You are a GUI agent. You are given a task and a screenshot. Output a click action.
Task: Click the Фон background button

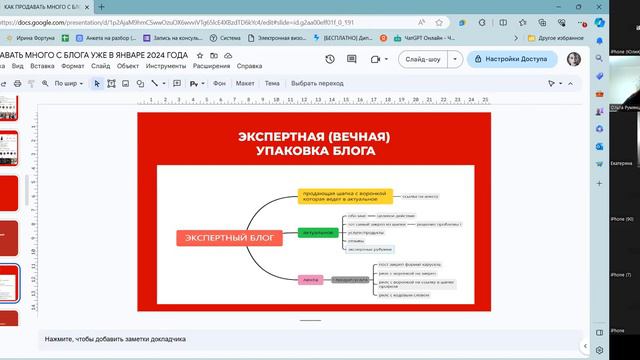coord(219,84)
